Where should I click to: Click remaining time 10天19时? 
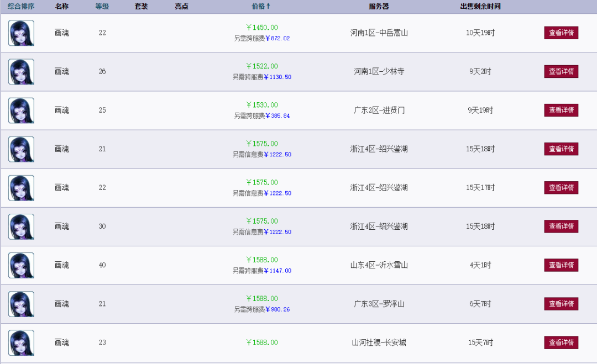pyautogui.click(x=480, y=33)
